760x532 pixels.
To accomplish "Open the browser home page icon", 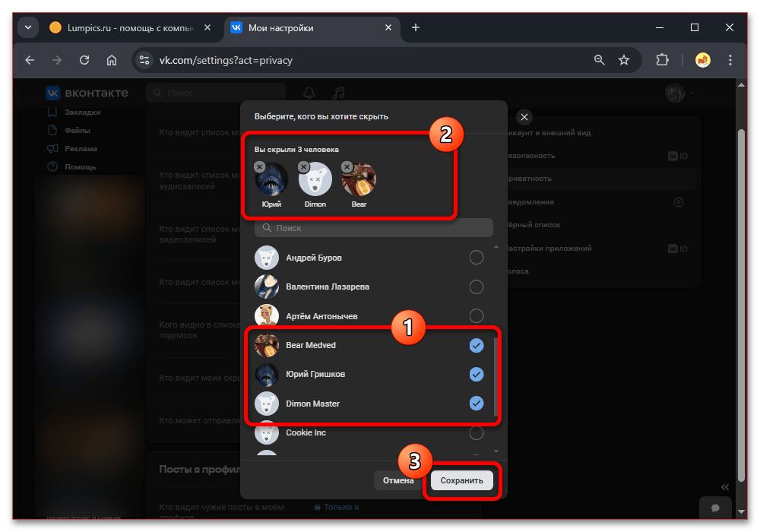I will tap(112, 60).
